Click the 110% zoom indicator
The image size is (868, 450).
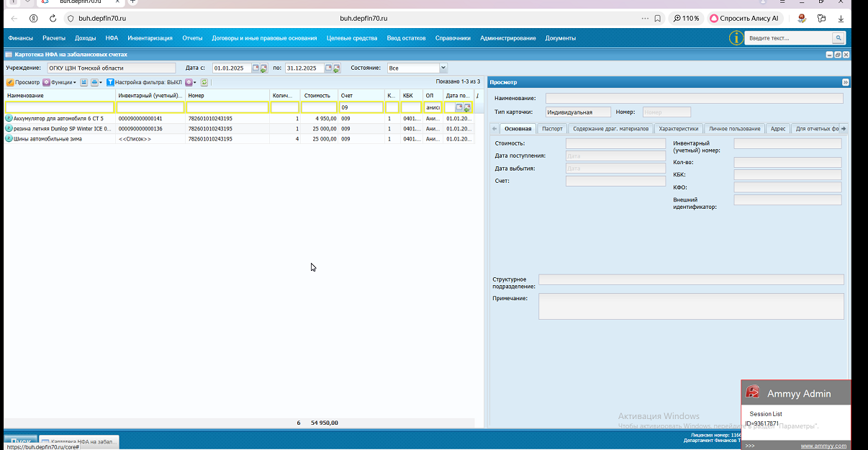coord(687,18)
